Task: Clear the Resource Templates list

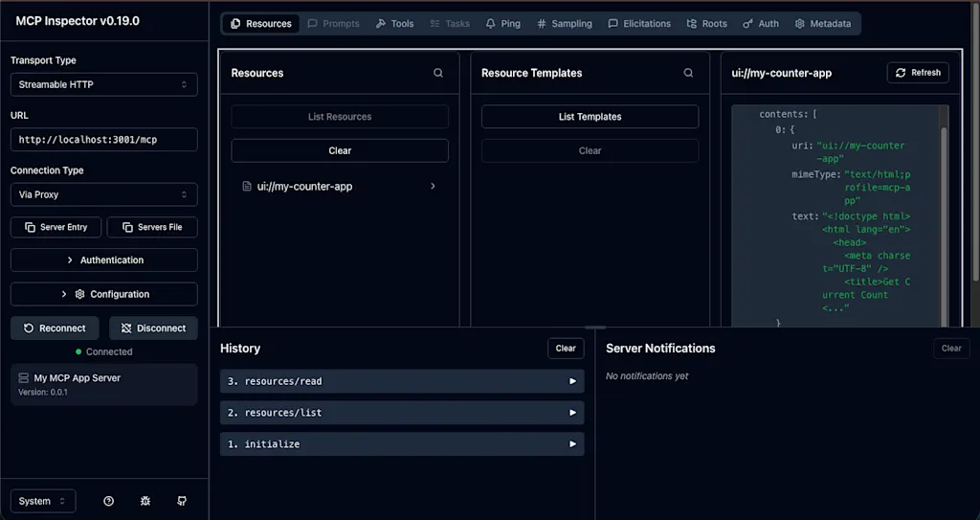Action: [590, 150]
